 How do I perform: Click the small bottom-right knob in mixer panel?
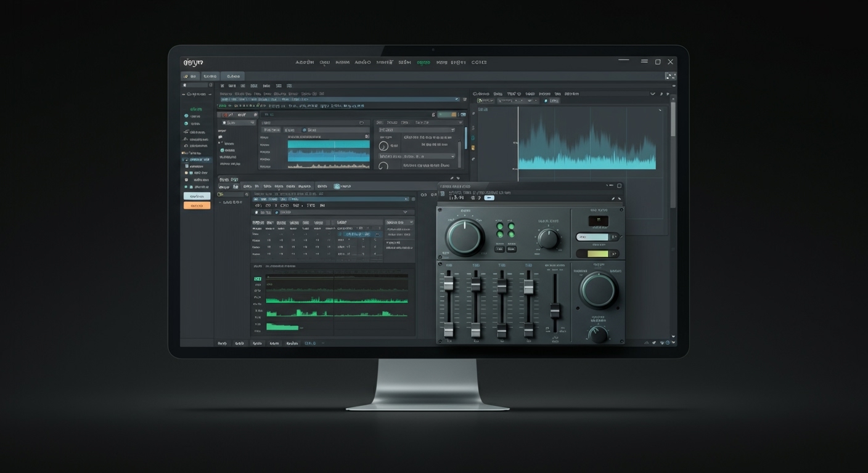point(597,334)
